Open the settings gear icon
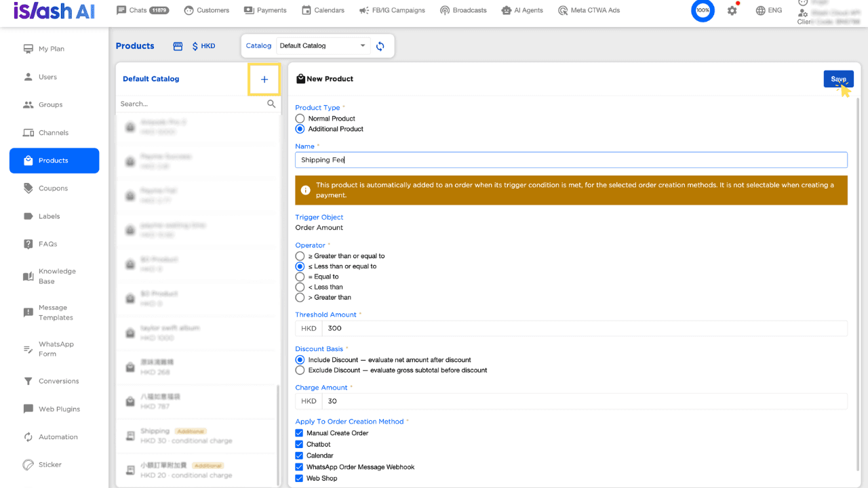 pos(732,11)
